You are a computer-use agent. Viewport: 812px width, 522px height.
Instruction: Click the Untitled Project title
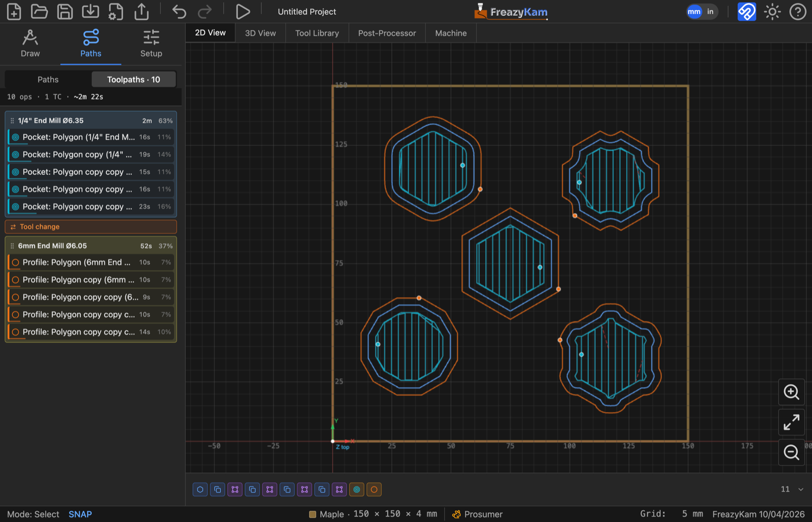tap(307, 12)
